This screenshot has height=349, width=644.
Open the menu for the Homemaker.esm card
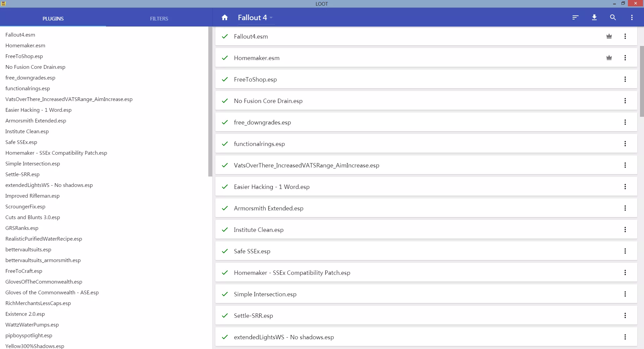tap(625, 58)
